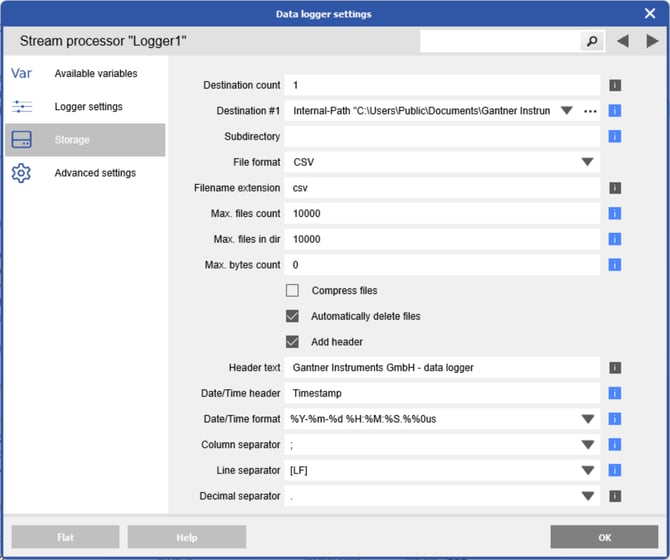Image resolution: width=670 pixels, height=560 pixels.
Task: Click the Header text field
Action: 442,368
